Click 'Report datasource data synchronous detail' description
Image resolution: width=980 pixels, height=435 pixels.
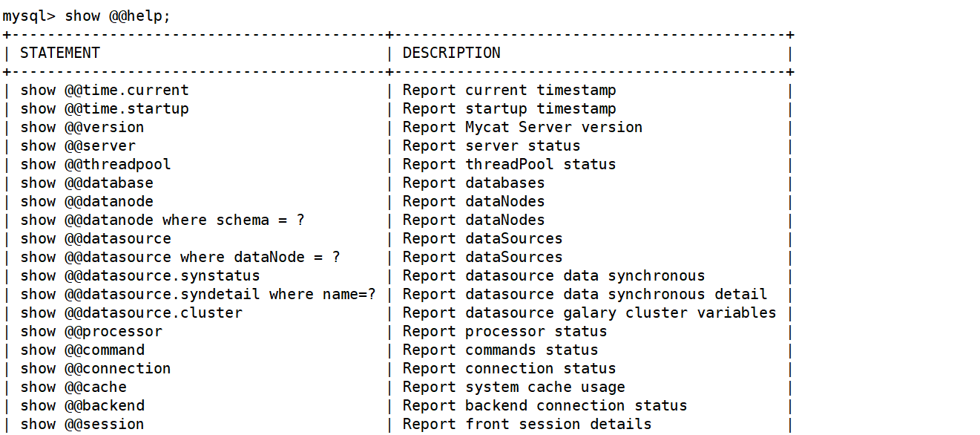pos(585,294)
